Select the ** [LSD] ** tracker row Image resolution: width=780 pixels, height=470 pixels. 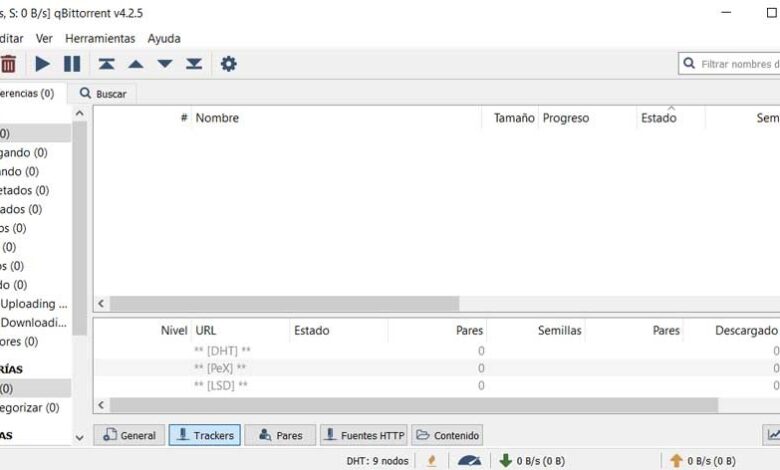(x=437, y=385)
